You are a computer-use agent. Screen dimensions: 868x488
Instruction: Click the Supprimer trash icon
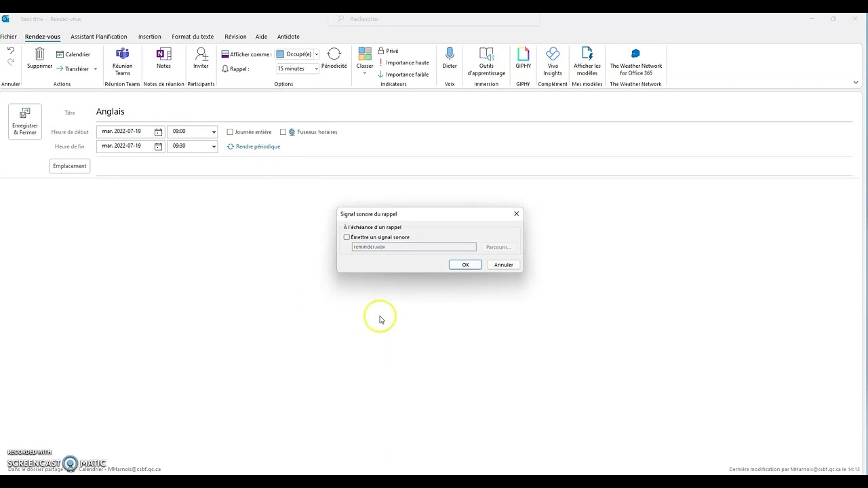tap(39, 54)
